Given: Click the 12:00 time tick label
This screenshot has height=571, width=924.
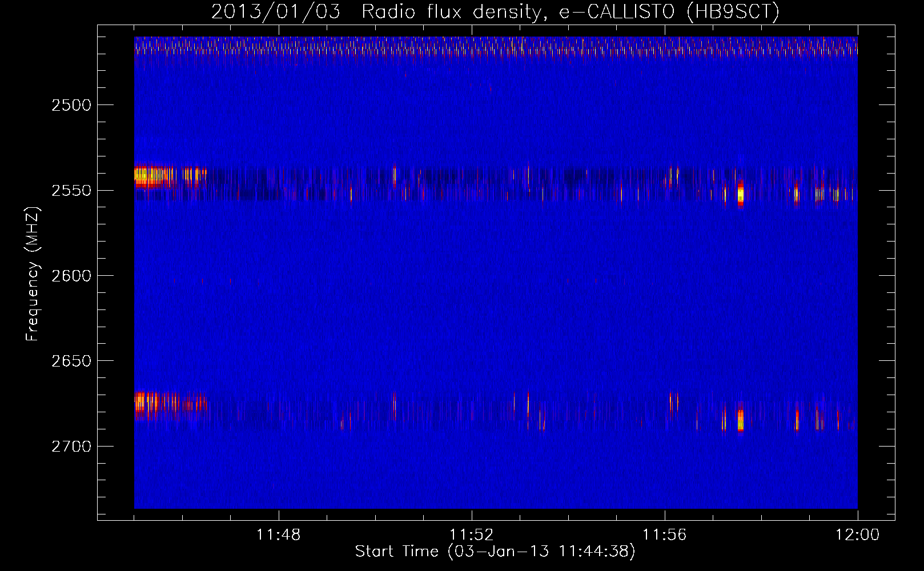Looking at the screenshot, I should 858,535.
